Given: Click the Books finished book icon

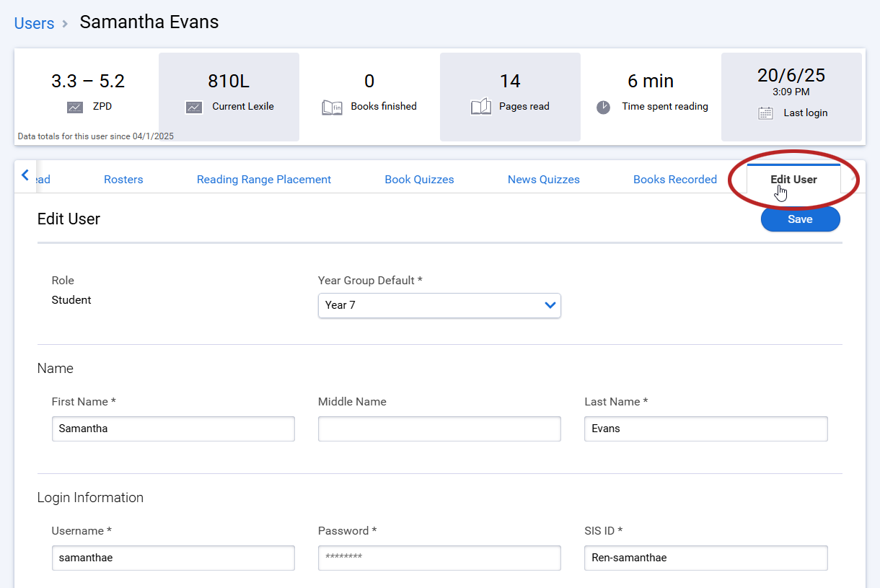Looking at the screenshot, I should pos(332,107).
